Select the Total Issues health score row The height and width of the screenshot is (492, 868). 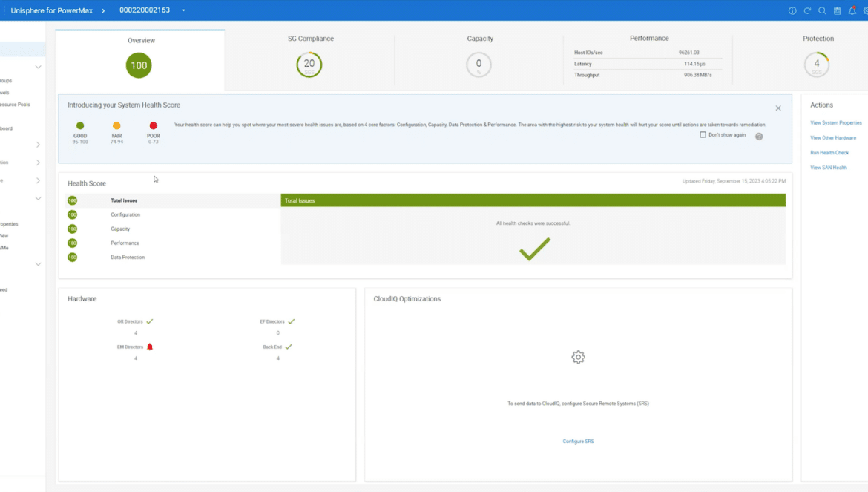[173, 200]
